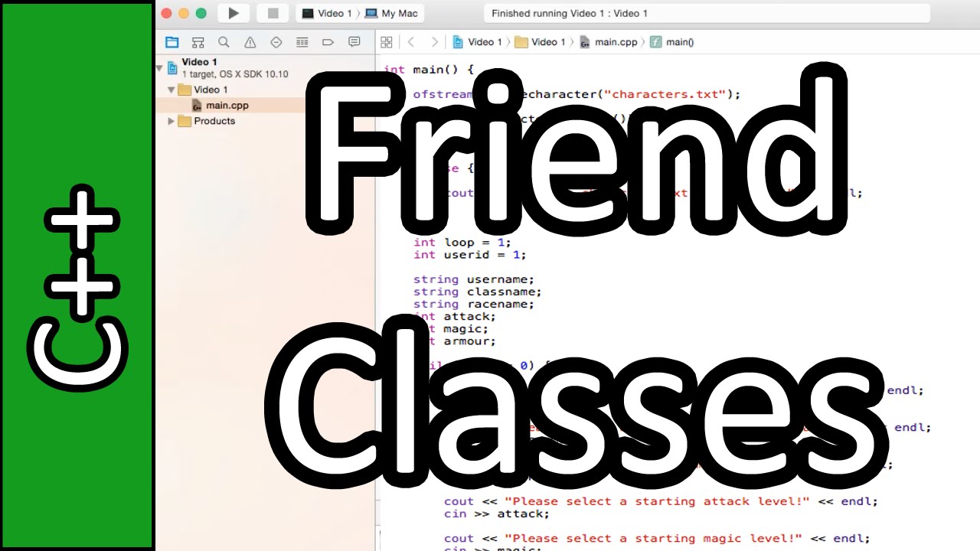
Task: Open main() function jump bar menu
Action: click(x=671, y=42)
